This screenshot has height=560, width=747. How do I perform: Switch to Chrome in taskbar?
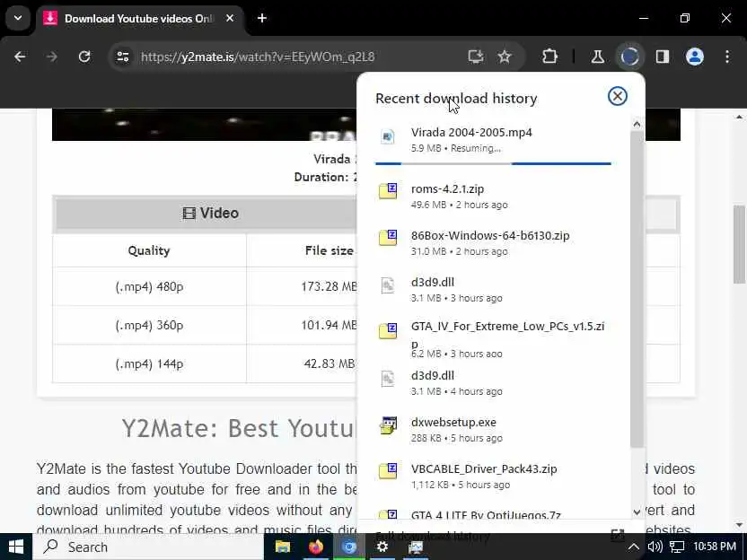[348, 547]
